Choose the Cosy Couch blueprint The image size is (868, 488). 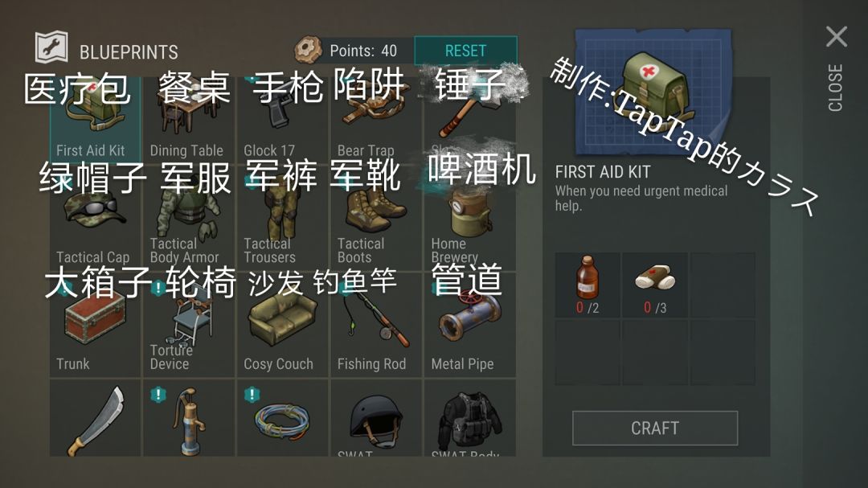tap(283, 325)
